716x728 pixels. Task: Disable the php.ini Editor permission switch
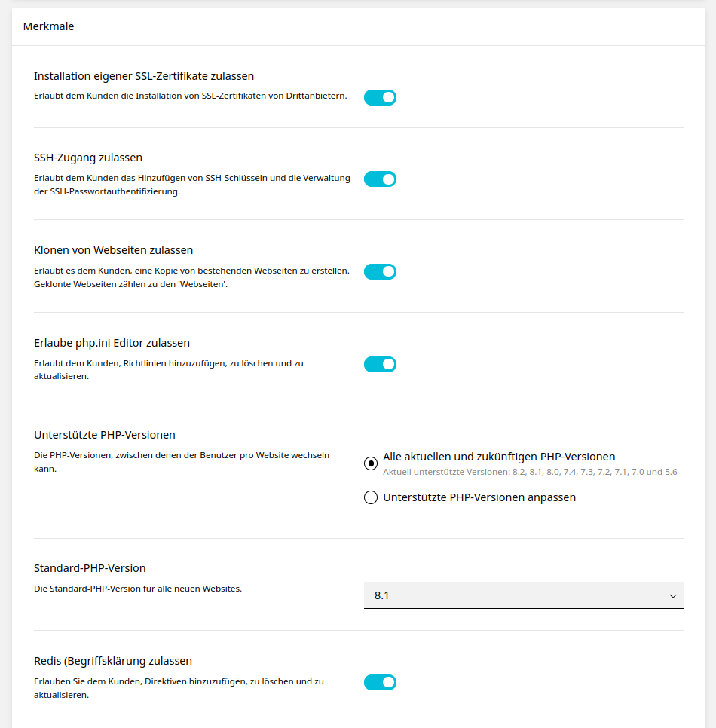[x=380, y=364]
